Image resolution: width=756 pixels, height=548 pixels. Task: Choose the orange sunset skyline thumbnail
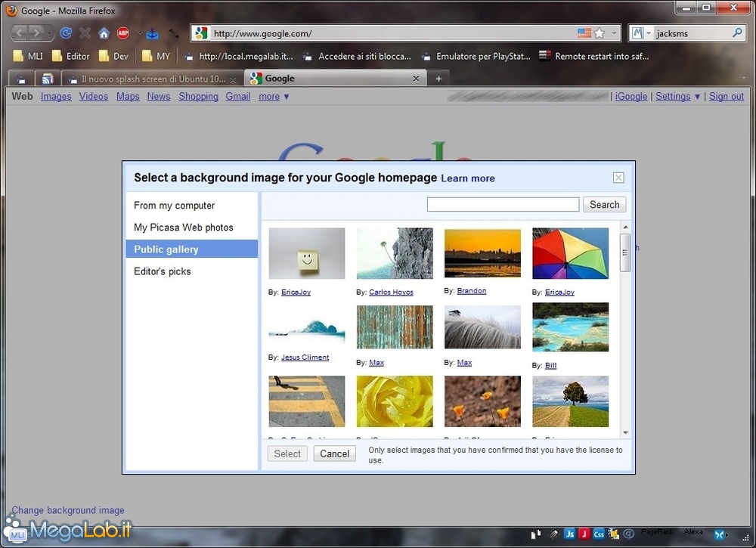pyautogui.click(x=482, y=253)
